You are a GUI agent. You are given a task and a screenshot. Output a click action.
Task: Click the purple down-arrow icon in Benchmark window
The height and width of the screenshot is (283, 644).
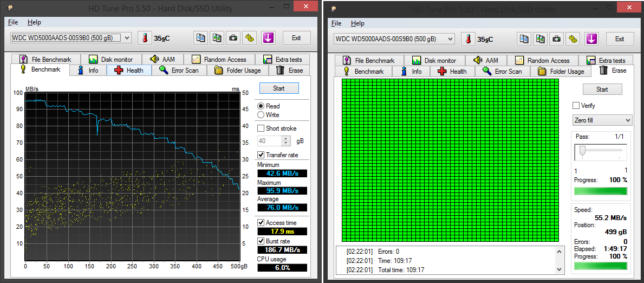point(268,38)
